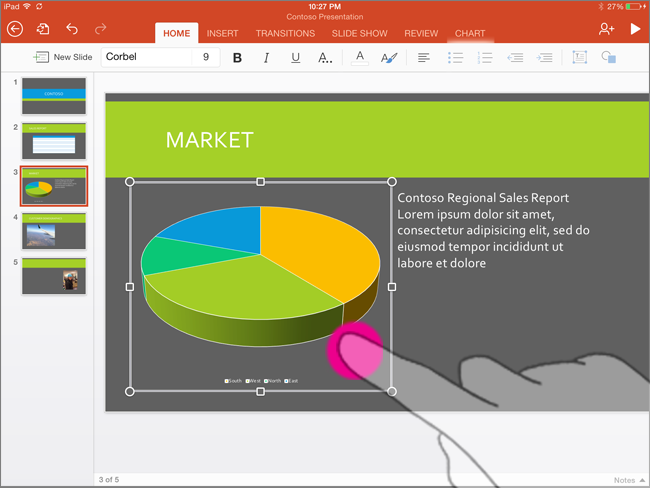Click the New Slide button
This screenshot has width=650, height=488.
pyautogui.click(x=63, y=57)
